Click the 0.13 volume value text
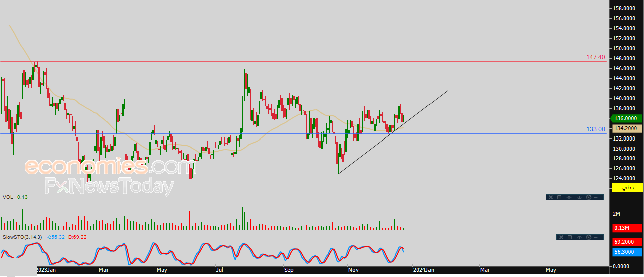The image size is (644, 277). point(22,197)
